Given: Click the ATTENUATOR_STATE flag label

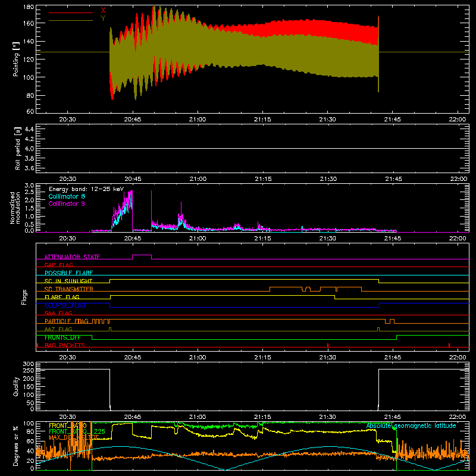Looking at the screenshot, I should coord(72,257).
